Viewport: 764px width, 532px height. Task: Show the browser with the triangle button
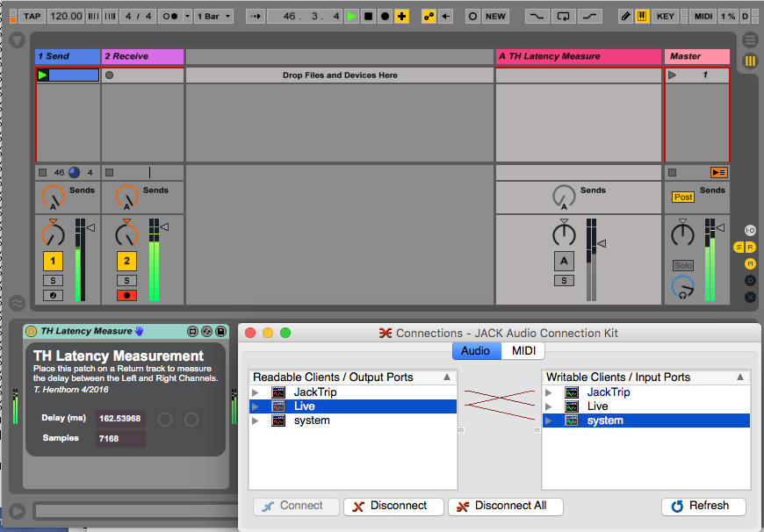point(17,40)
